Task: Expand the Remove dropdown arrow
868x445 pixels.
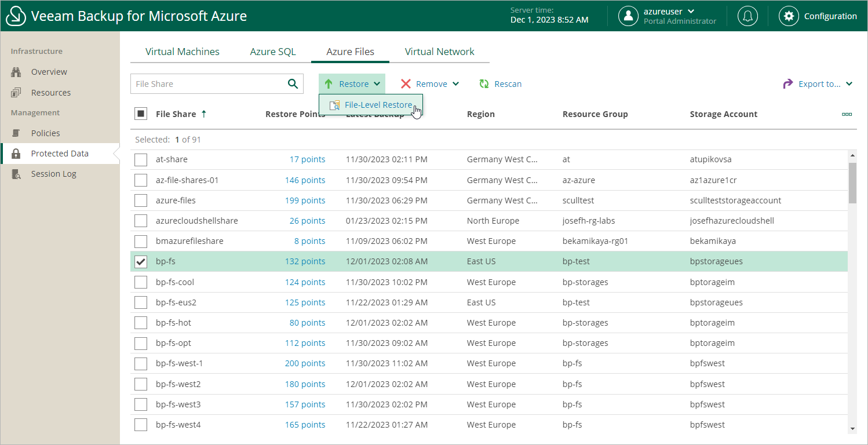Action: click(x=455, y=84)
